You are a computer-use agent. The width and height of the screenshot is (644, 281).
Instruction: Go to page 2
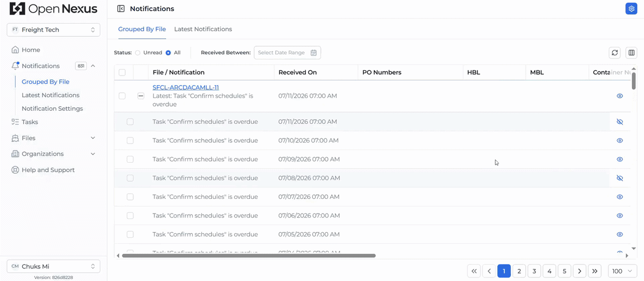(x=519, y=271)
